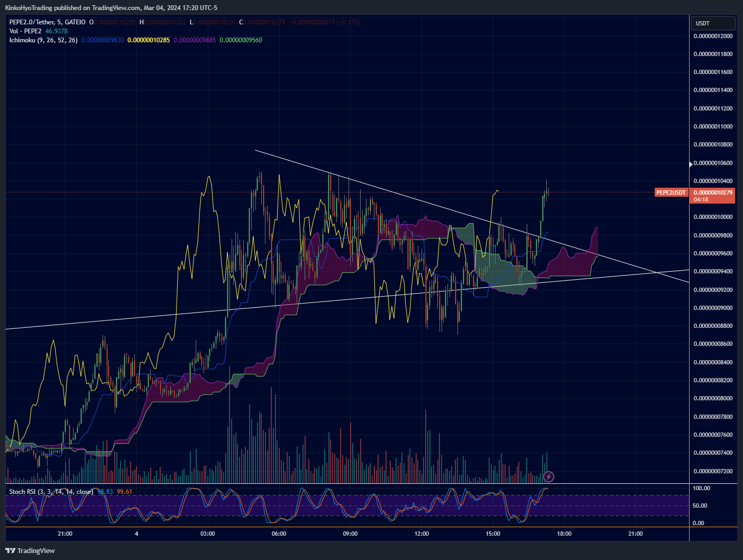The image size is (743, 560).
Task: Click the volume value 46.937B
Action: point(57,31)
